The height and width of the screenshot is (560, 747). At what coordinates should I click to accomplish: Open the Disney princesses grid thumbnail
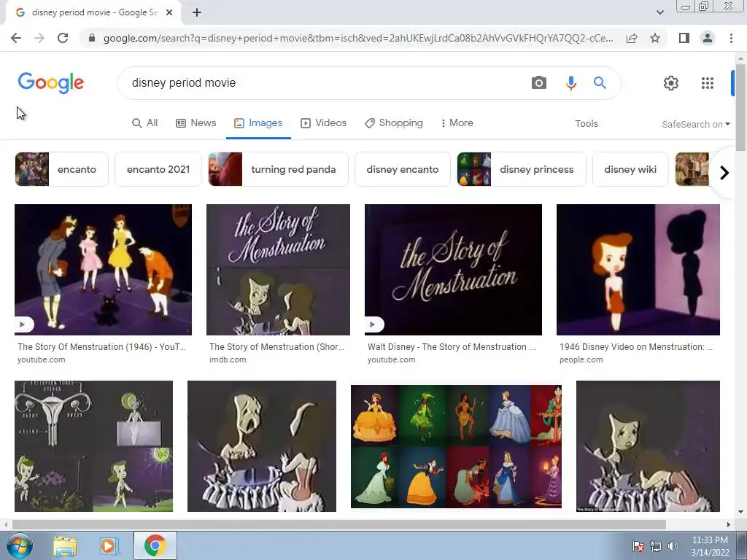click(x=456, y=447)
